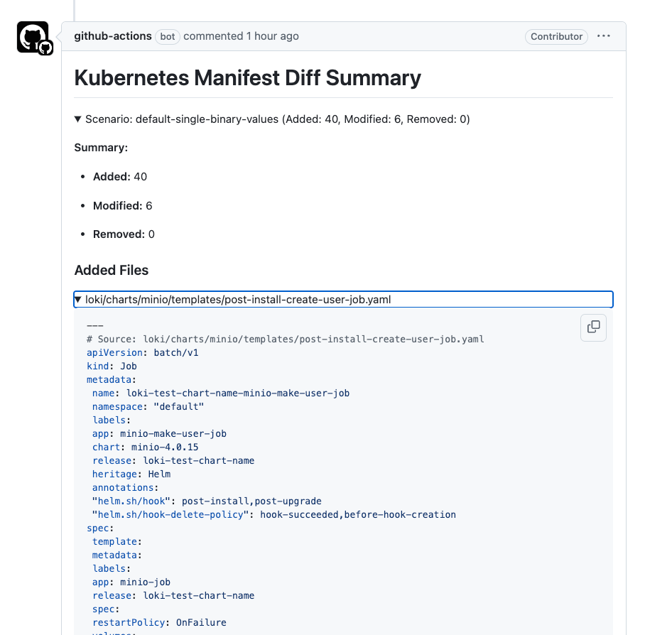Collapse the default-single-binary-values scenario section
Image resolution: width=672 pixels, height=635 pixels.
[x=272, y=119]
